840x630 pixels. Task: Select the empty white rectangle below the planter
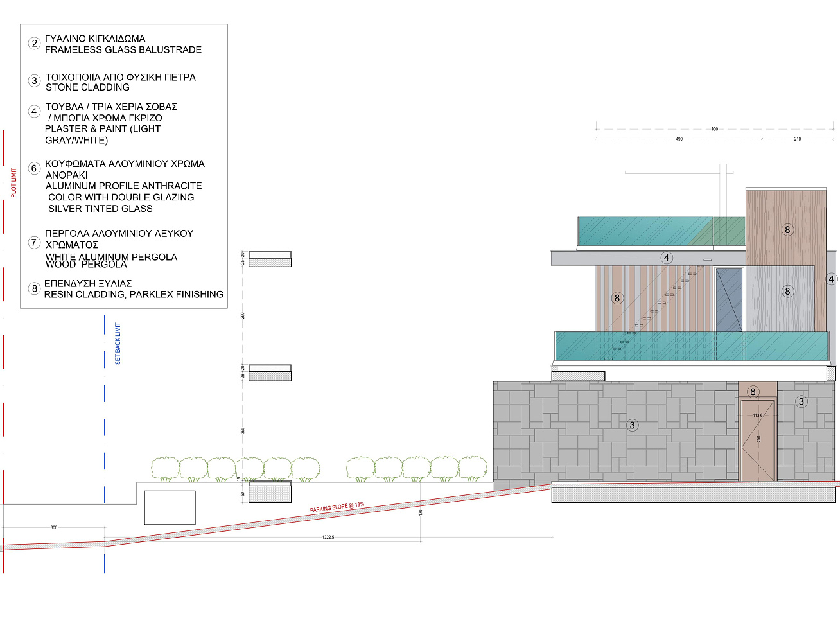click(x=170, y=507)
